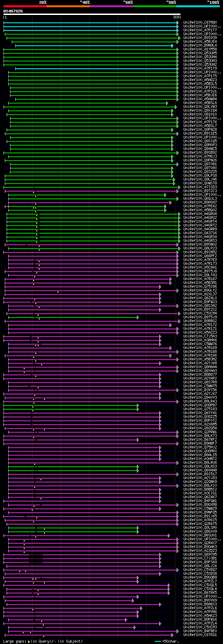Screen dimensions: 223x644
Task: Click UniRef100_A5AW84
Action: click(200, 99)
